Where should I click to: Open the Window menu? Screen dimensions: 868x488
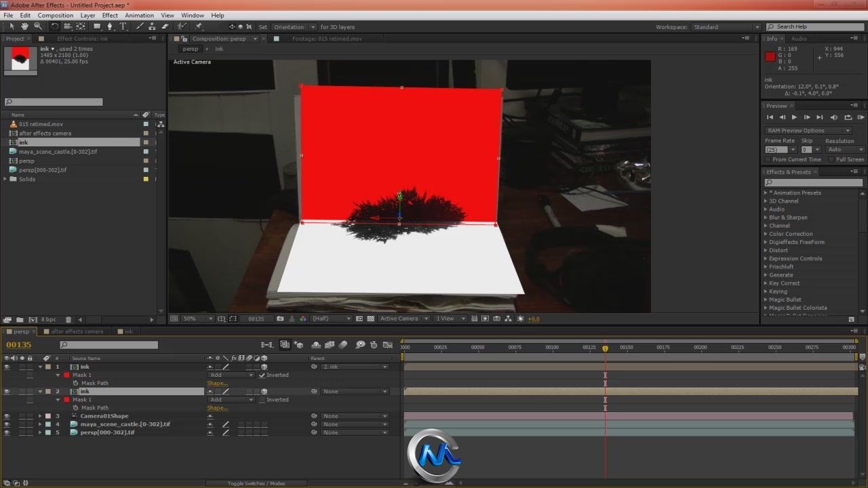[193, 15]
